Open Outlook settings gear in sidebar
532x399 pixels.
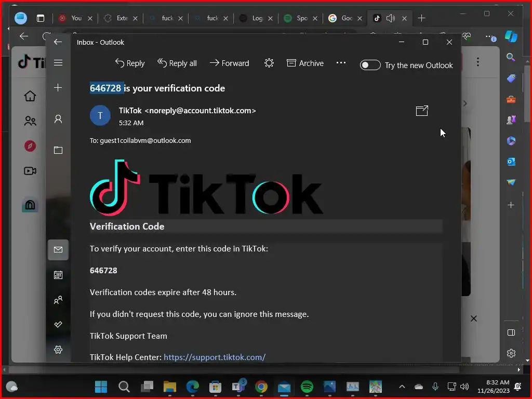(x=58, y=350)
